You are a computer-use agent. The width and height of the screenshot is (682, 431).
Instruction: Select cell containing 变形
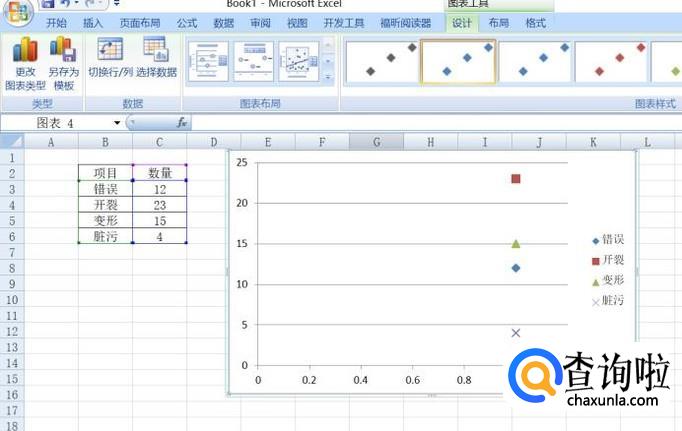click(105, 221)
